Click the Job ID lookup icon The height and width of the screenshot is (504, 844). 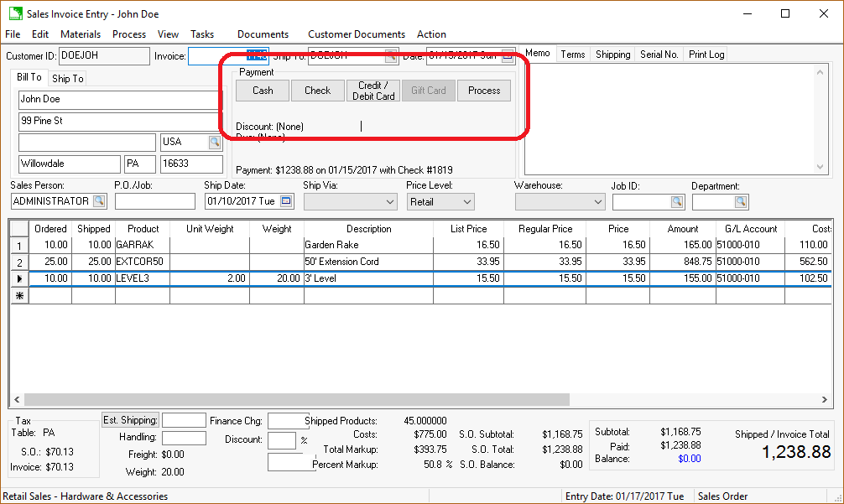[677, 202]
